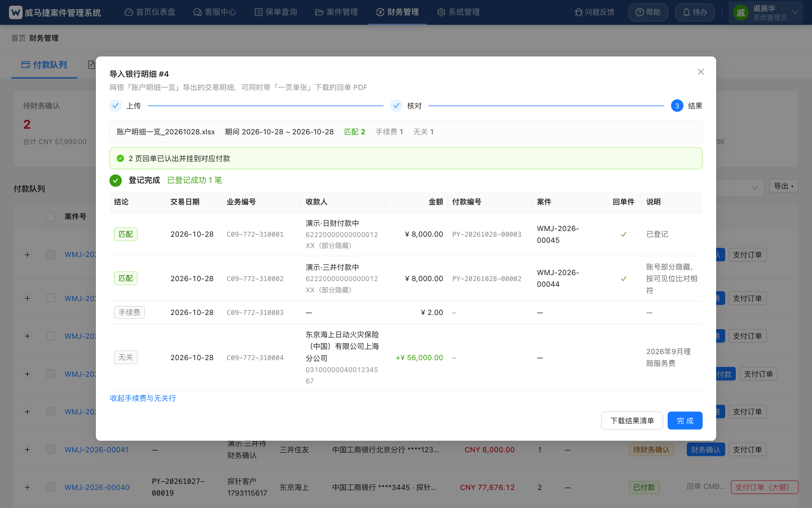Screen dimensions: 812x508
Task: Expand the user account dropdown chevron
Action: coord(795,12)
